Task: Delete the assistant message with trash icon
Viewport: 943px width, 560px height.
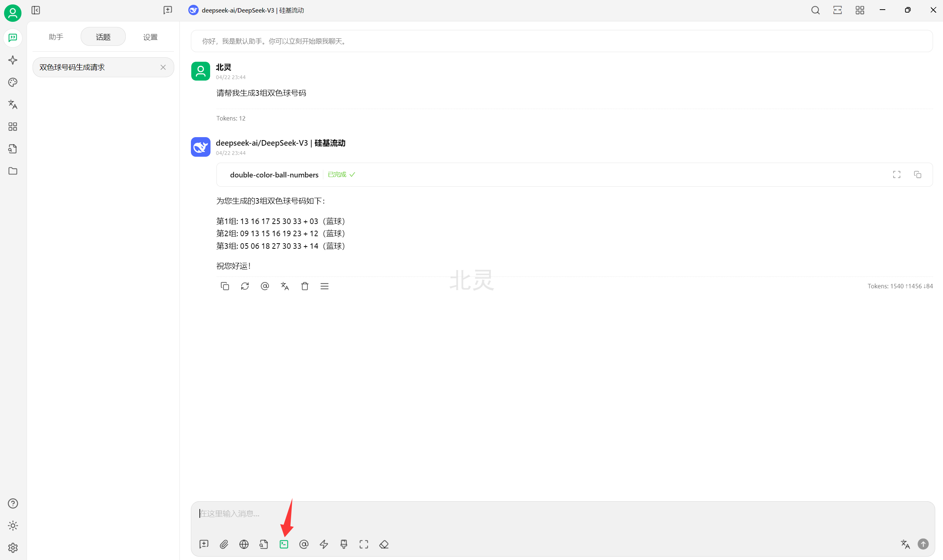Action: tap(305, 286)
